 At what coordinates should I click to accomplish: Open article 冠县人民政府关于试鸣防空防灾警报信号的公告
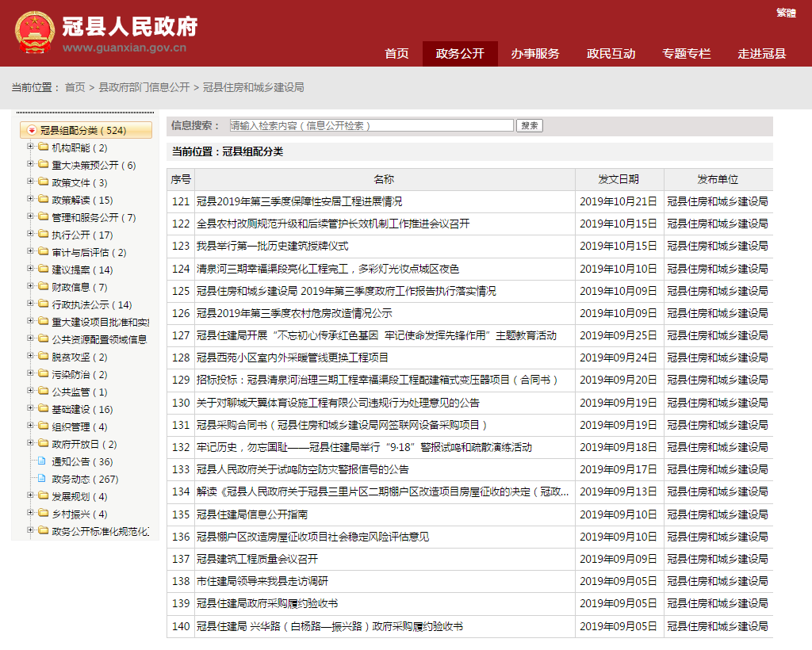(303, 469)
